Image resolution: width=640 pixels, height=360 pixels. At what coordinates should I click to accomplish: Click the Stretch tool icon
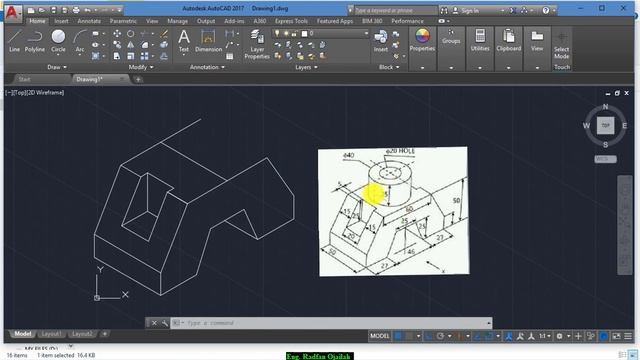(117, 56)
